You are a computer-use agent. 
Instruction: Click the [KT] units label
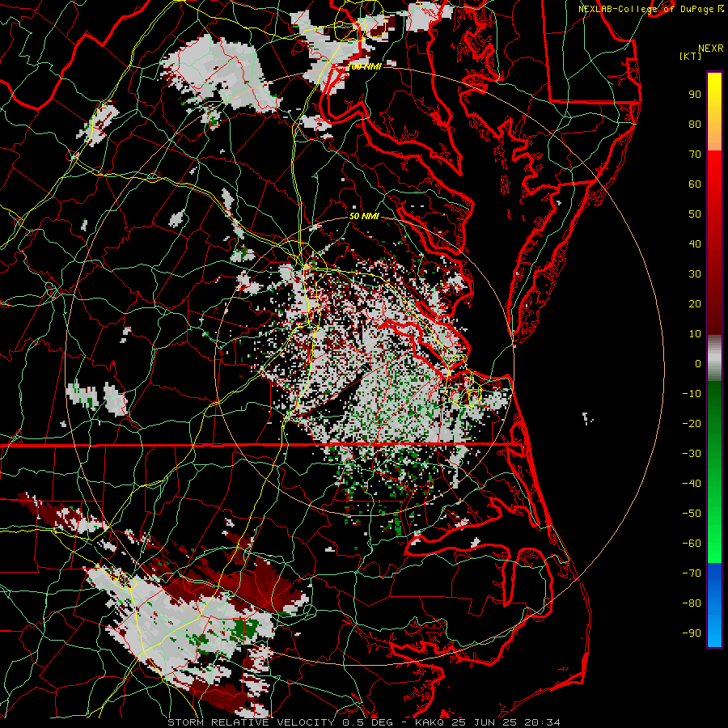[x=690, y=56]
